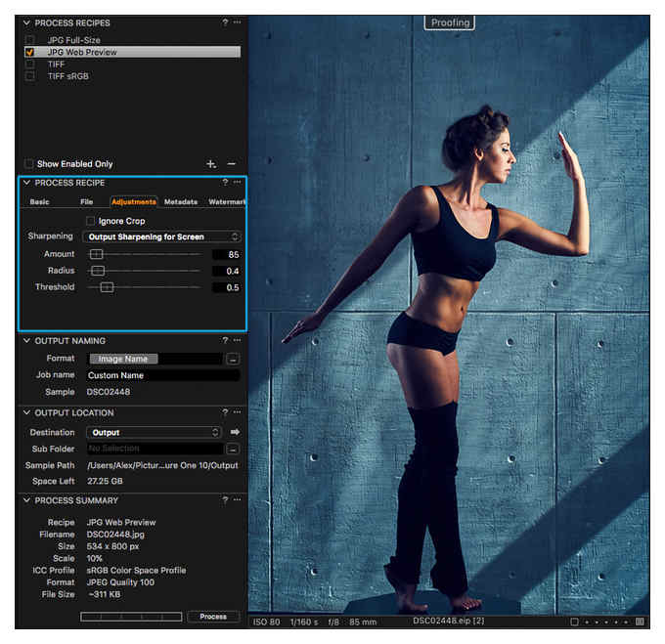
Task: Click the Image Name token in Format
Action: pyautogui.click(x=123, y=359)
